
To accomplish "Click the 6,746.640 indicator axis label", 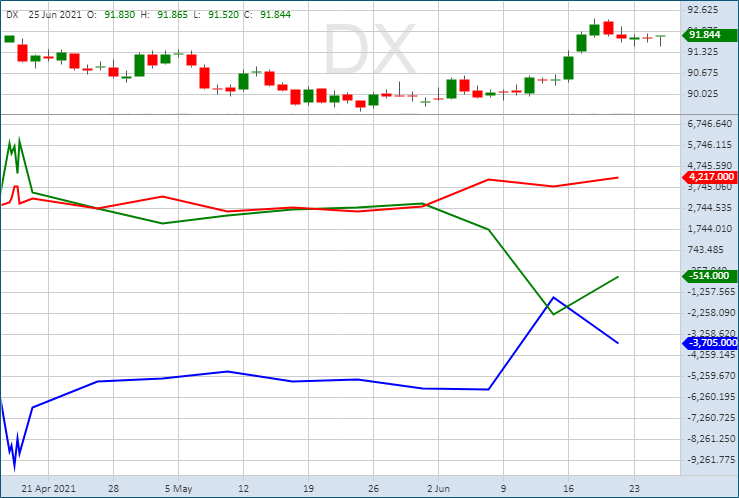I will [x=710, y=124].
